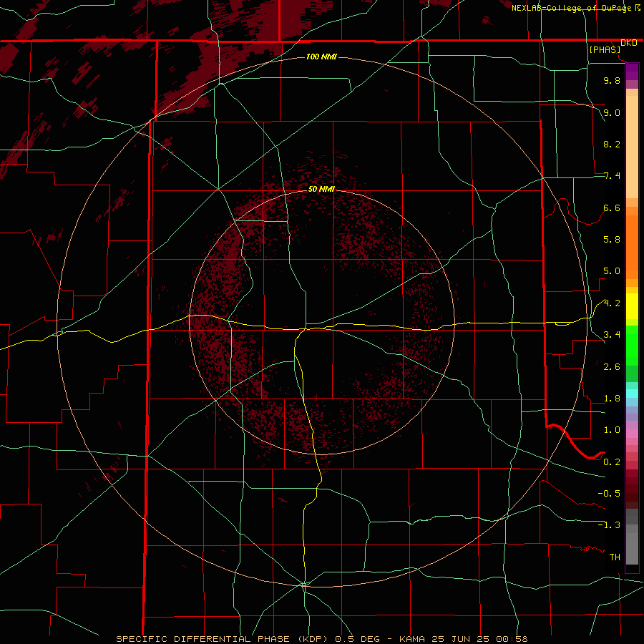
Task: Click the 0.2 value on the scale
Action: (612, 462)
